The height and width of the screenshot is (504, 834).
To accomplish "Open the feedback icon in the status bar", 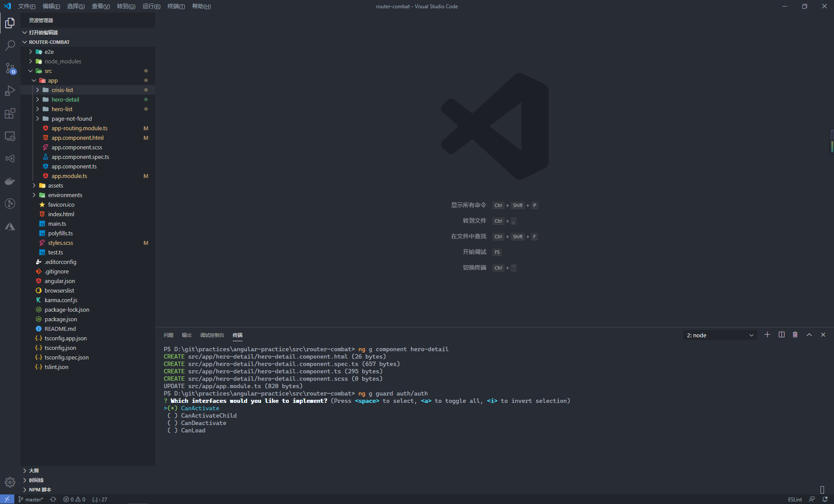I will tap(812, 499).
